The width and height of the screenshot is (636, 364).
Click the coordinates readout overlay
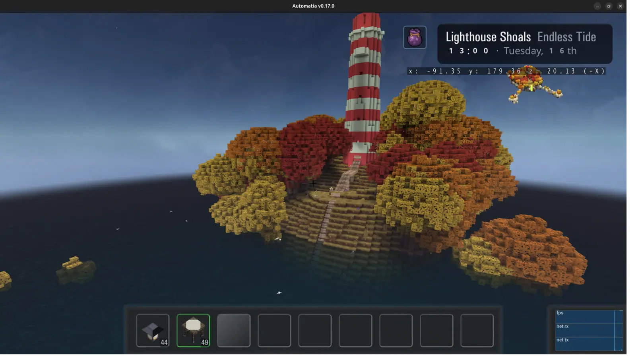click(507, 71)
